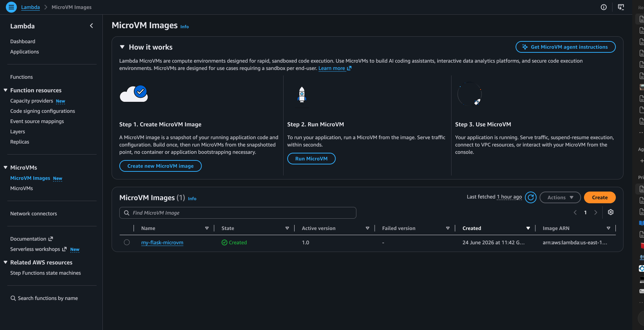Click Create new MicroVM image button
This screenshot has width=644, height=330.
coord(160,166)
